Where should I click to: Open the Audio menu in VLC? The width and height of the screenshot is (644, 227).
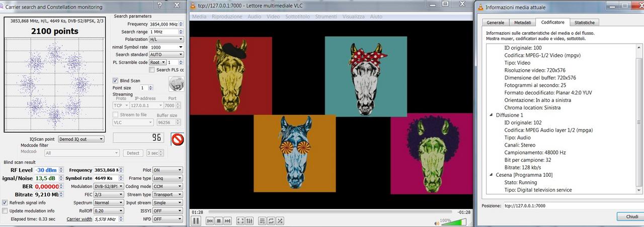pos(254,17)
